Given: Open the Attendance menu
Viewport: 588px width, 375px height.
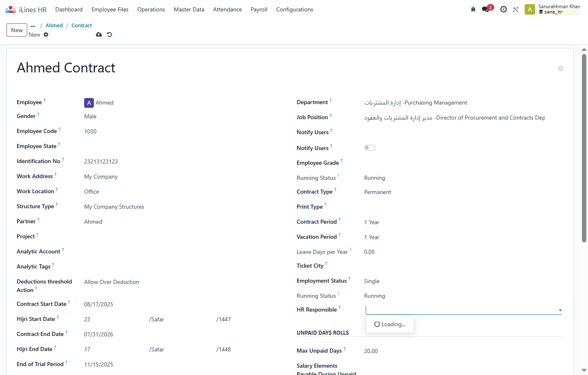Looking at the screenshot, I should coord(228,9).
